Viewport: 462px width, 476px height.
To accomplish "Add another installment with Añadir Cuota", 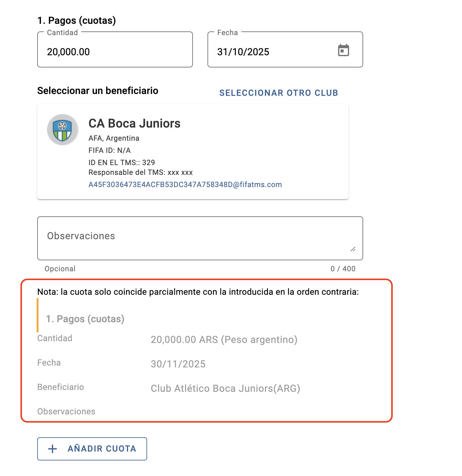I will [92, 449].
